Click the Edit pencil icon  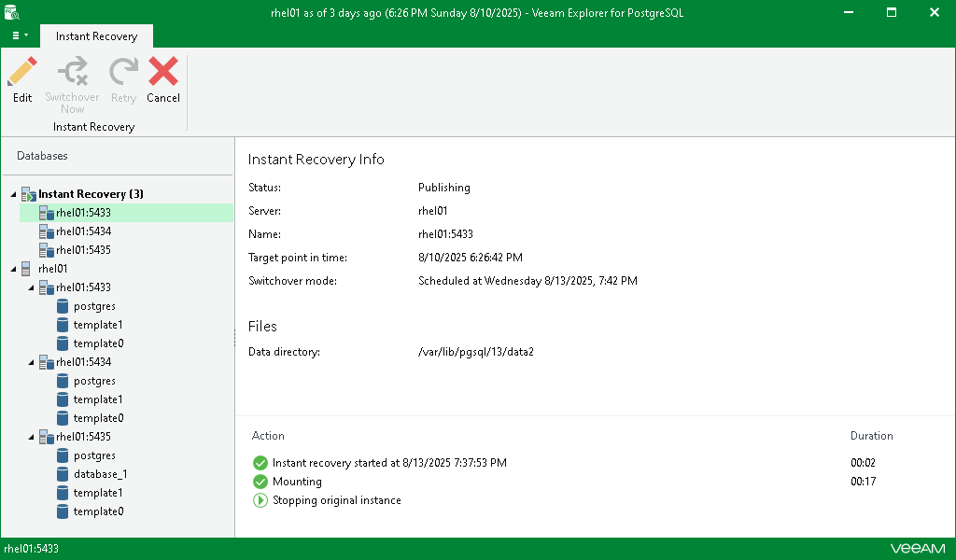pyautogui.click(x=22, y=73)
